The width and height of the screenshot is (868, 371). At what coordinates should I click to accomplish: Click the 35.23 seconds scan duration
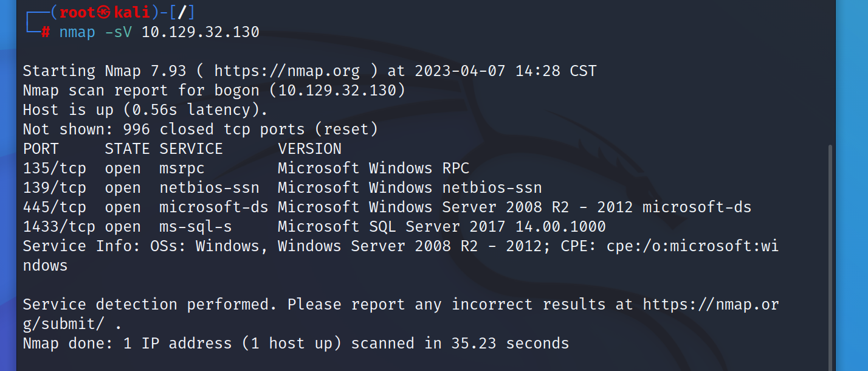pyautogui.click(x=510, y=344)
